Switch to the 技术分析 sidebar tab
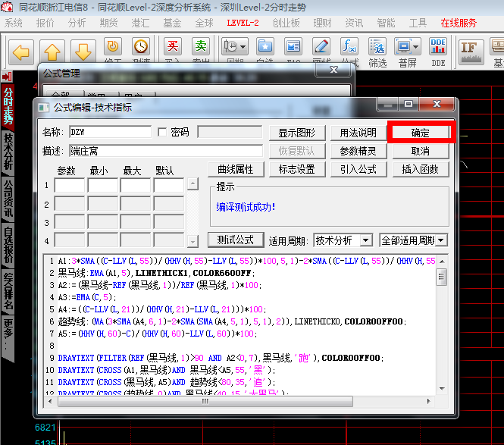 click(x=8, y=152)
